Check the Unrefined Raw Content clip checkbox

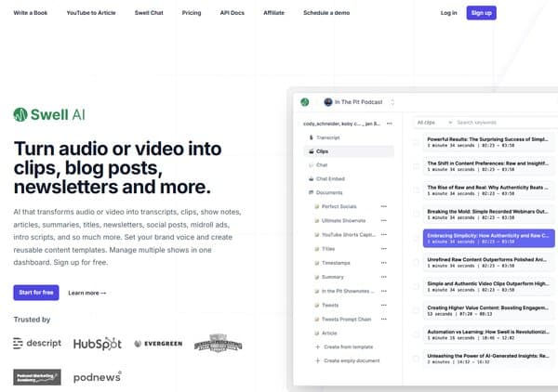416,263
